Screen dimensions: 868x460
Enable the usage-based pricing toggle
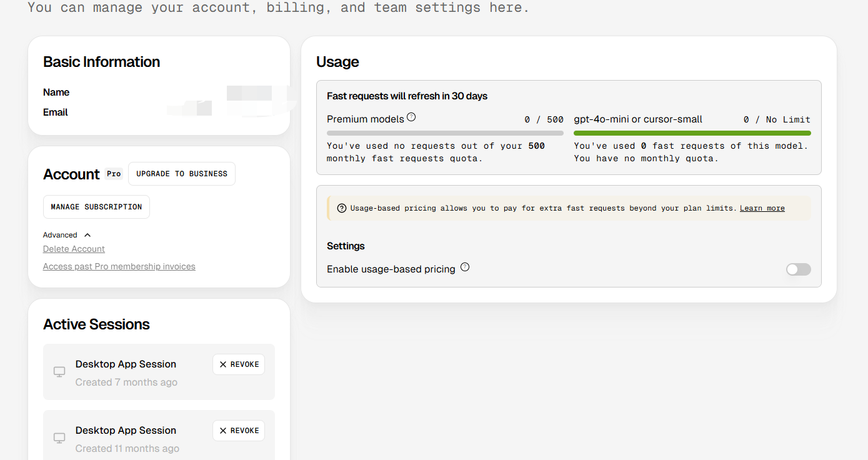coord(799,269)
